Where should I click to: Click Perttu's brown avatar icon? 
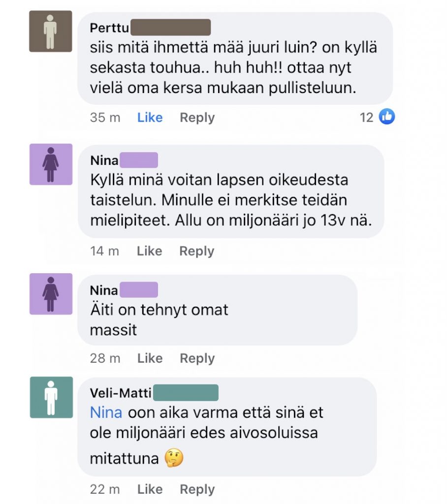coord(51,31)
